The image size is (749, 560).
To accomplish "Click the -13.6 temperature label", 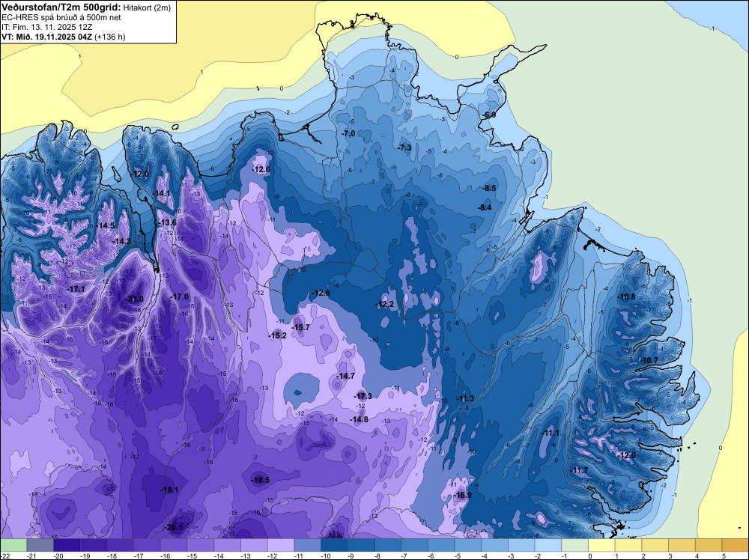I will pos(168,223).
